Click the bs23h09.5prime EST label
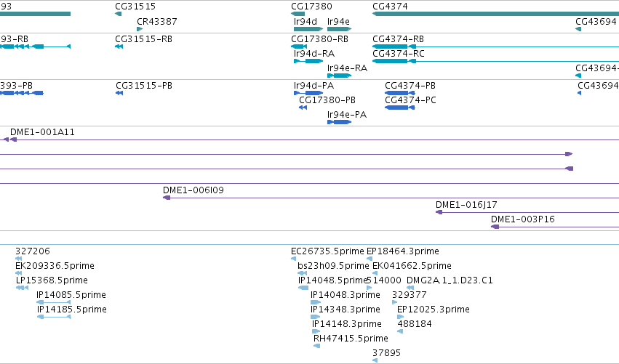 tap(333, 266)
